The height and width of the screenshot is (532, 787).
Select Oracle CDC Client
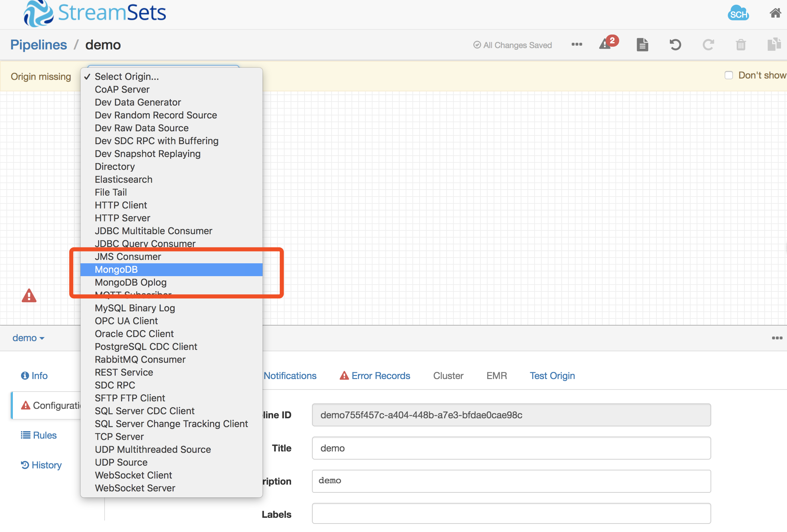171,334
